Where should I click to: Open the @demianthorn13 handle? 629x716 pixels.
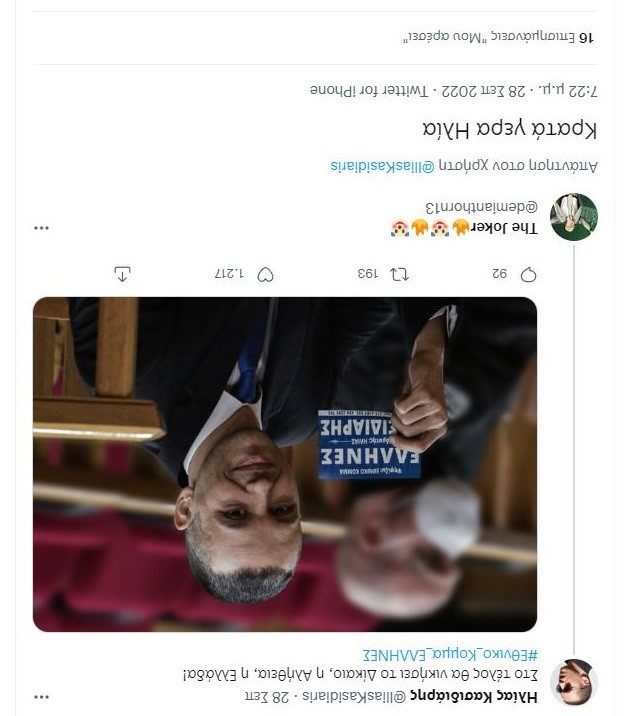click(x=481, y=207)
